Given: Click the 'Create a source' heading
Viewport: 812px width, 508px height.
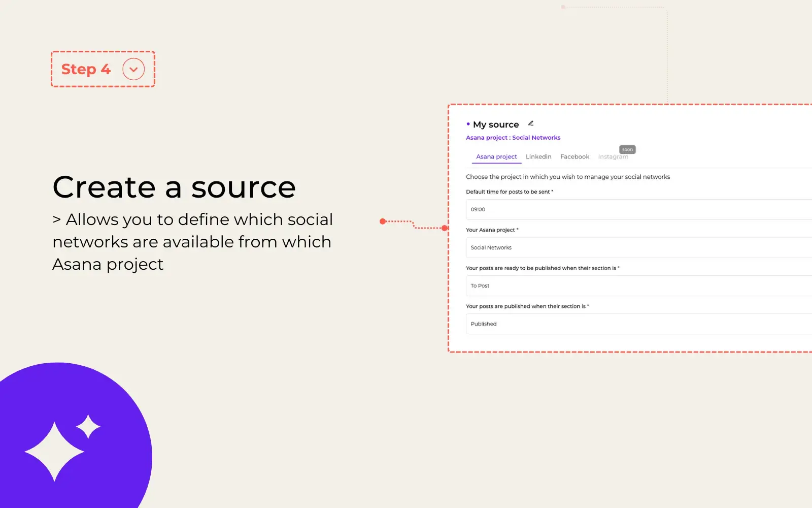Looking at the screenshot, I should pyautogui.click(x=174, y=187).
